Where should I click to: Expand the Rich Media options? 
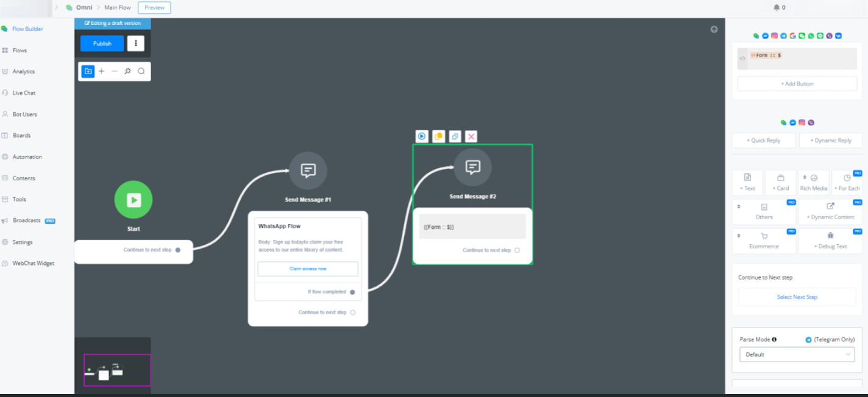pos(813,181)
